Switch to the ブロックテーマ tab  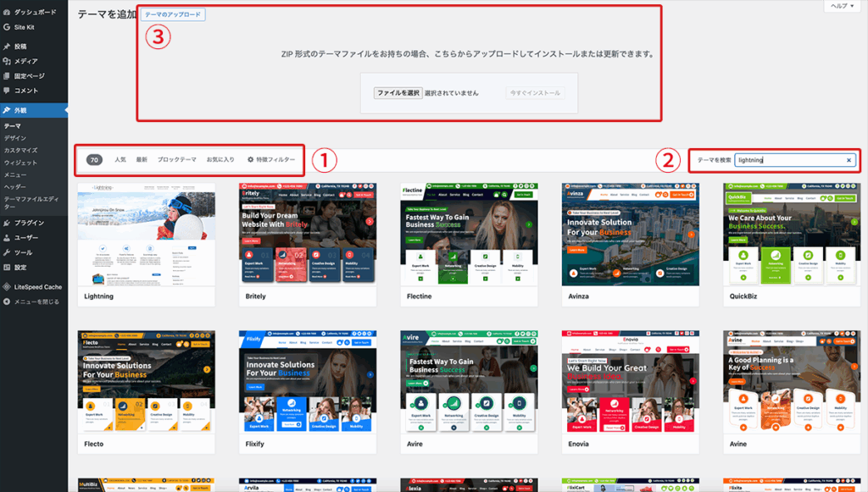pyautogui.click(x=177, y=159)
